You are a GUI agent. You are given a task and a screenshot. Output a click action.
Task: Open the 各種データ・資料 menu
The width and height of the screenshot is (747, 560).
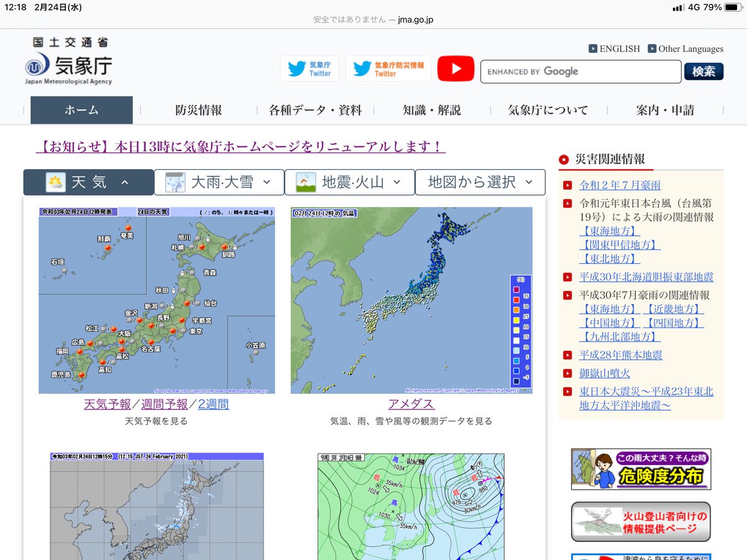[x=315, y=110]
